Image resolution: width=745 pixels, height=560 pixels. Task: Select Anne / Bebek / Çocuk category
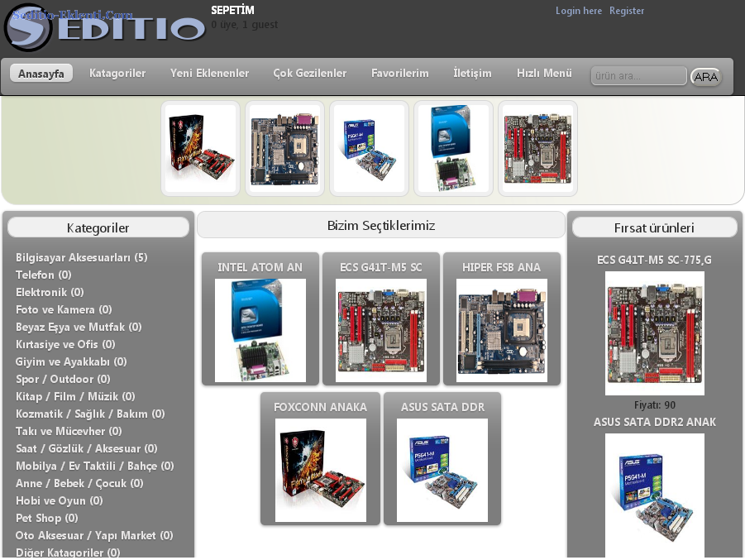[x=79, y=483]
